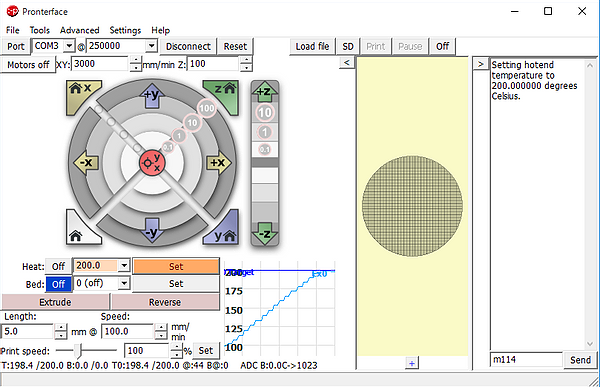Open the 250000 baud rate dropdown
The height and width of the screenshot is (387, 600).
tap(152, 46)
